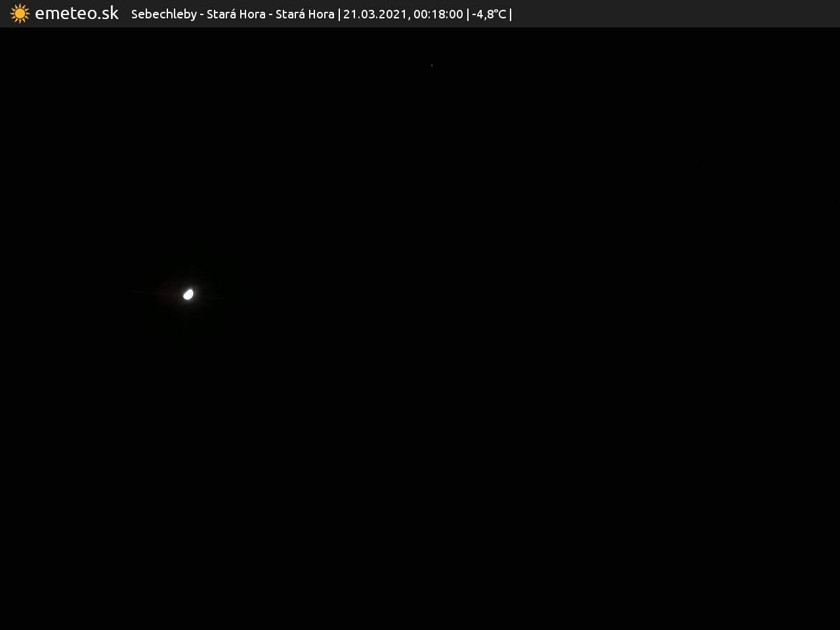Click the faint star near top center

click(x=431, y=66)
